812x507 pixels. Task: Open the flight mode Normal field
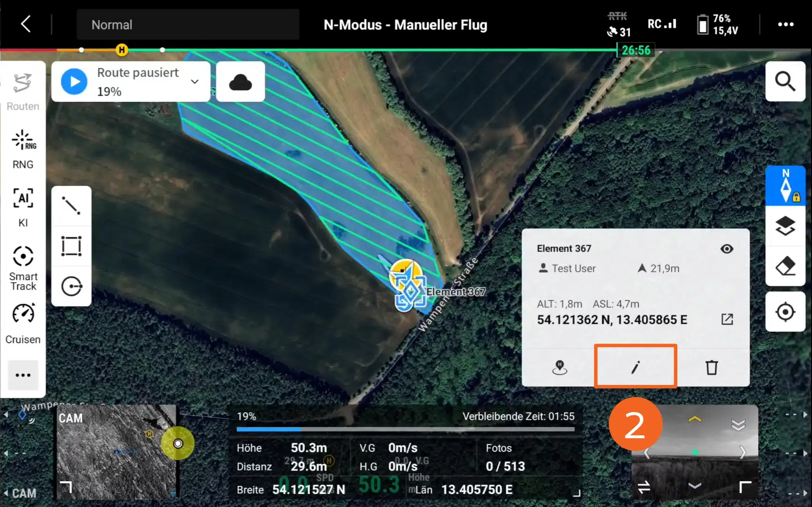coord(188,24)
